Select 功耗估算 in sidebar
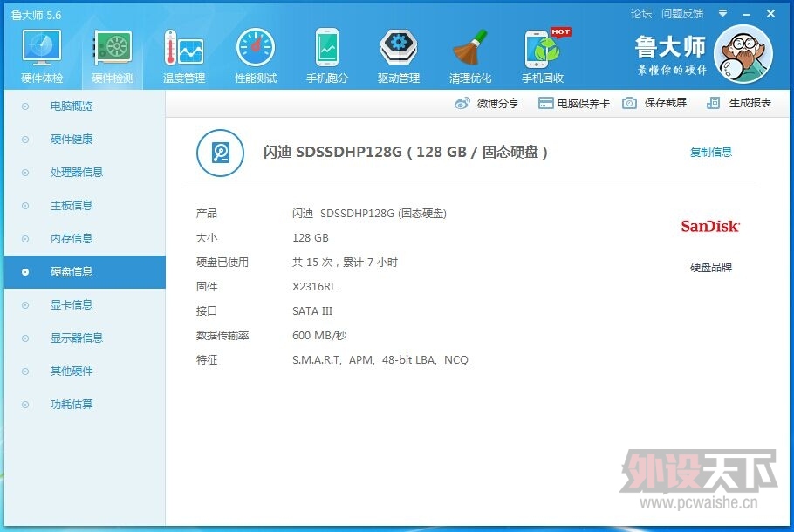The width and height of the screenshot is (794, 532). coord(85,405)
